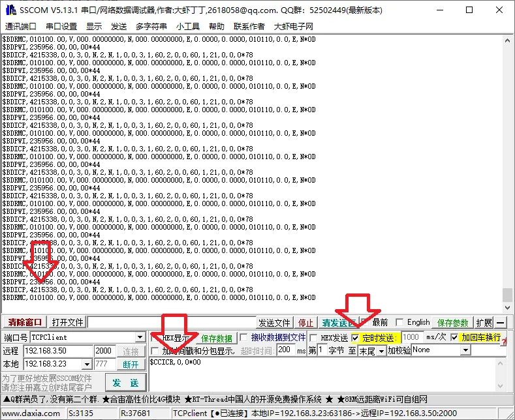Click the 停止 stop button
515x420 pixels.
(305, 322)
